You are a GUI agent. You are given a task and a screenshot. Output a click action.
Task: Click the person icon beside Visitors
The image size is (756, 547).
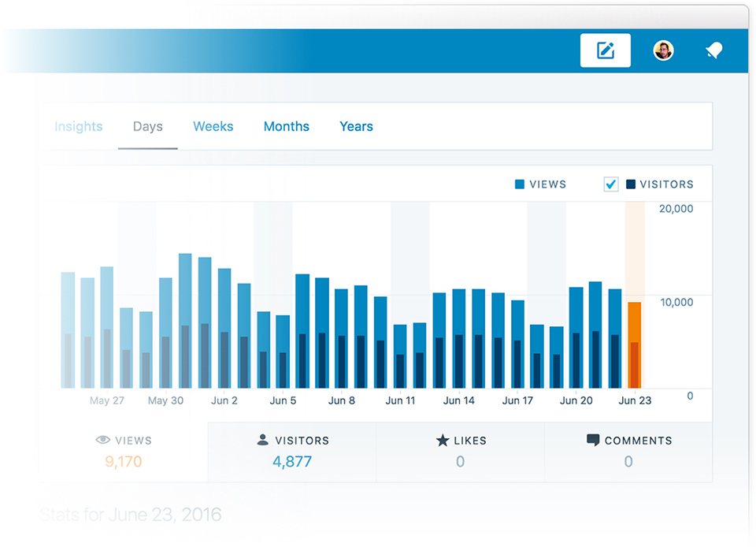tap(263, 441)
